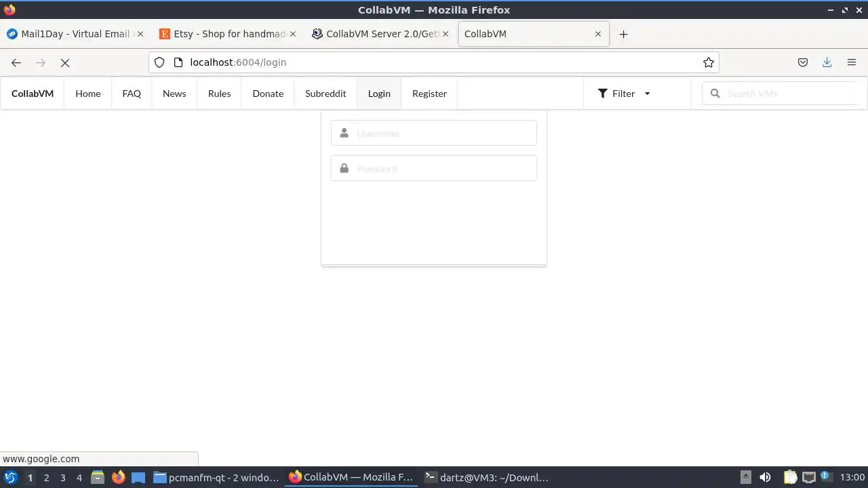This screenshot has height=488, width=868.
Task: Stop page loading with the X button
Action: pyautogui.click(x=65, y=62)
